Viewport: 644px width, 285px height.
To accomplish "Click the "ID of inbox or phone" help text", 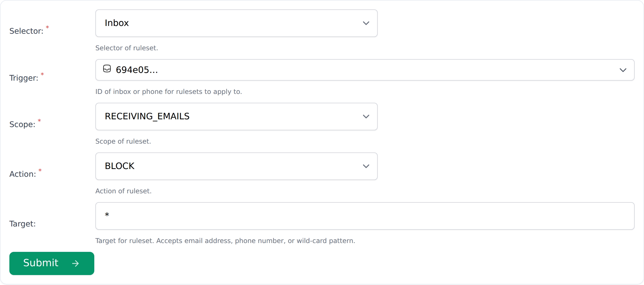I will tap(168, 92).
